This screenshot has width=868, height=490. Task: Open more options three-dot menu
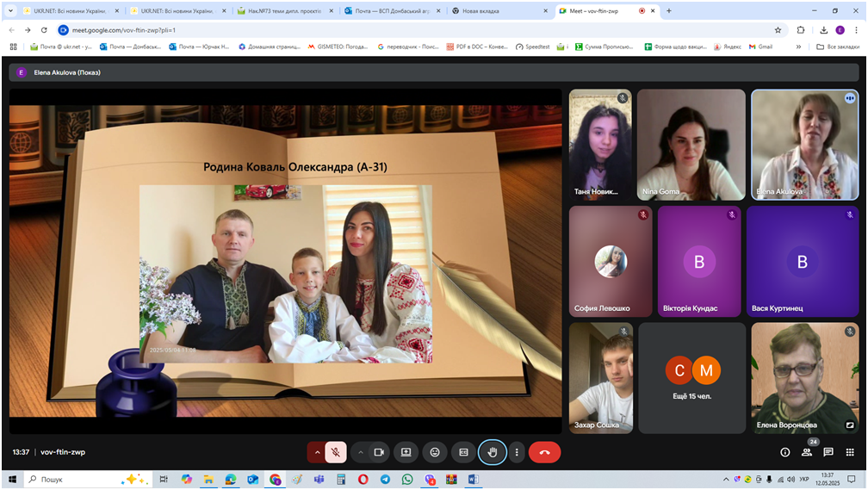pos(517,452)
